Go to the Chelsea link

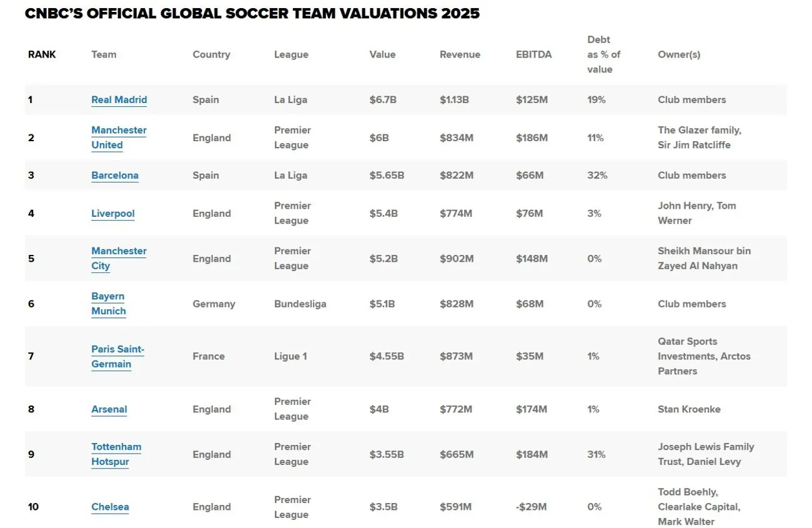(110, 507)
